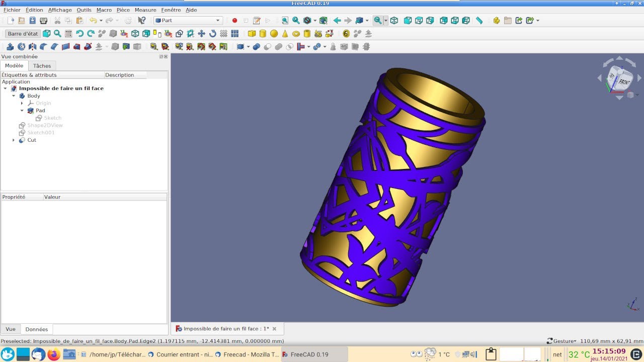The width and height of the screenshot is (644, 362).
Task: Close the document tab
Action: click(x=275, y=329)
